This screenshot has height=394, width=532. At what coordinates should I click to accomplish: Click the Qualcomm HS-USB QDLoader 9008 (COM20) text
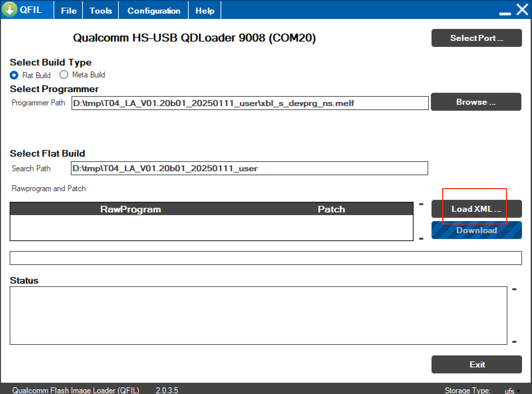[194, 38]
